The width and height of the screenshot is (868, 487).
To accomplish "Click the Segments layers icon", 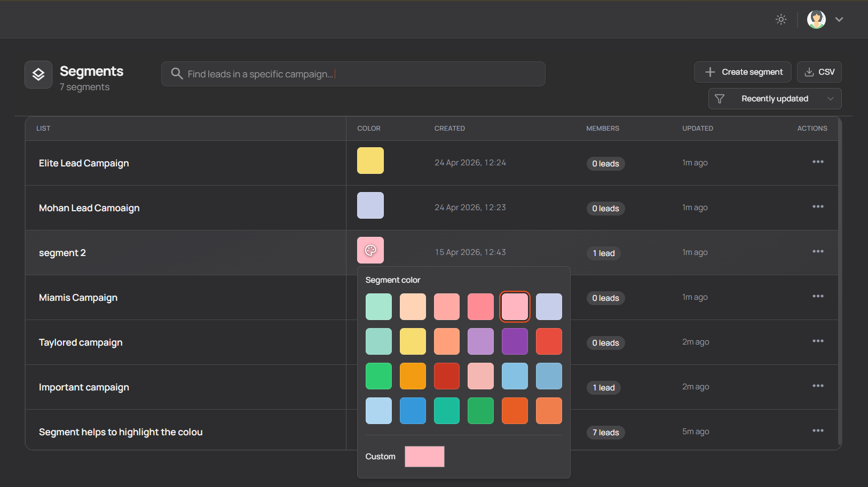I will pos(38,75).
